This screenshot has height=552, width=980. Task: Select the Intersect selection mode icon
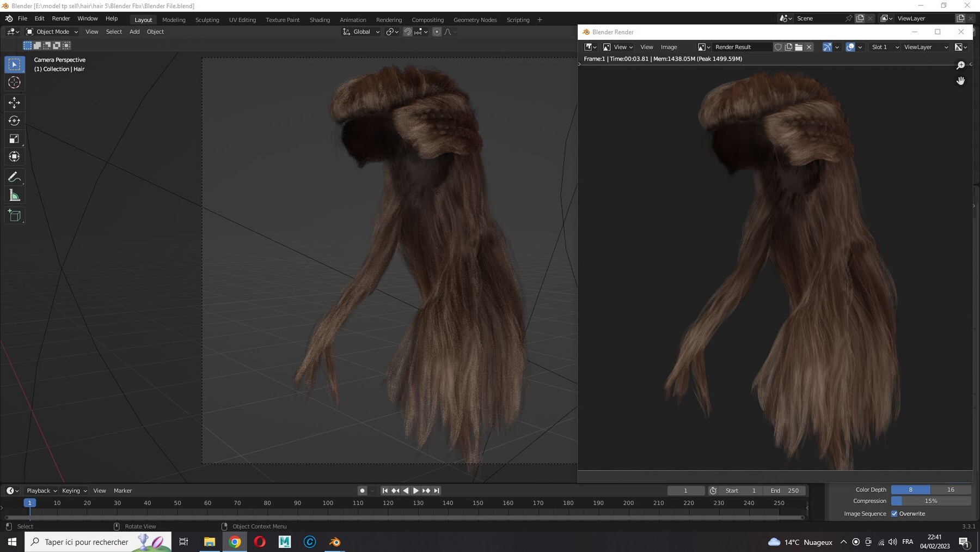(66, 45)
